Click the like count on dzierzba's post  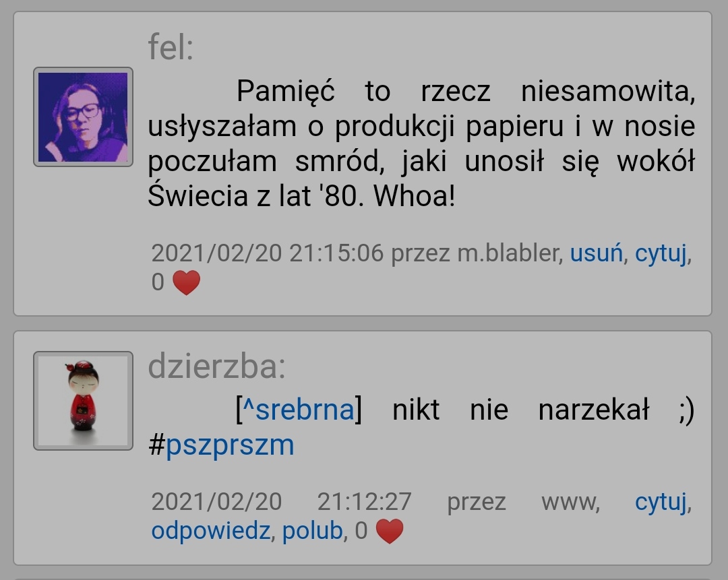click(361, 531)
